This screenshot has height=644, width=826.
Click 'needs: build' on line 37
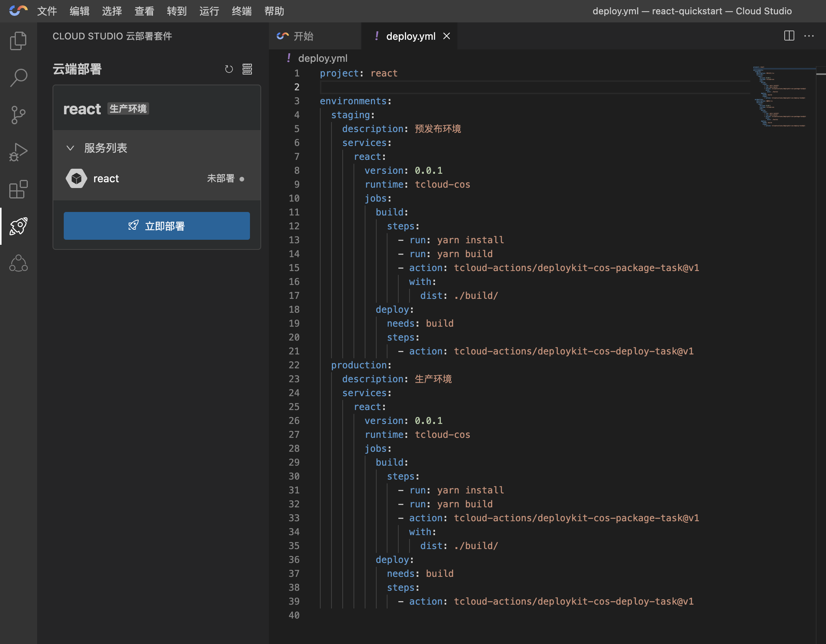coord(420,574)
